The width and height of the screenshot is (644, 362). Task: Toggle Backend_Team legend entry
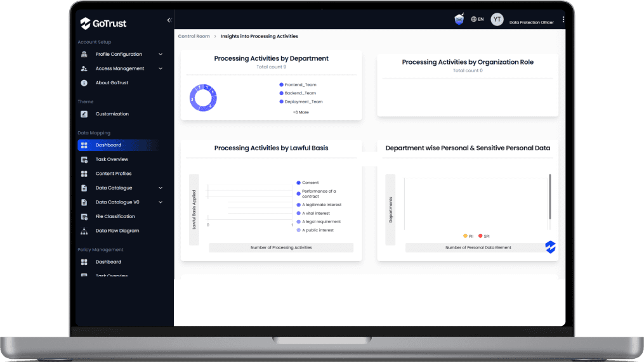298,93
